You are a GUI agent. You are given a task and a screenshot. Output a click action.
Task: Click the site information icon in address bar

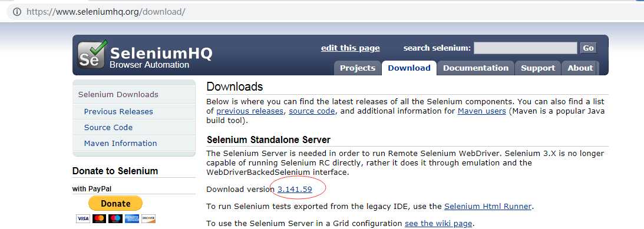click(17, 12)
